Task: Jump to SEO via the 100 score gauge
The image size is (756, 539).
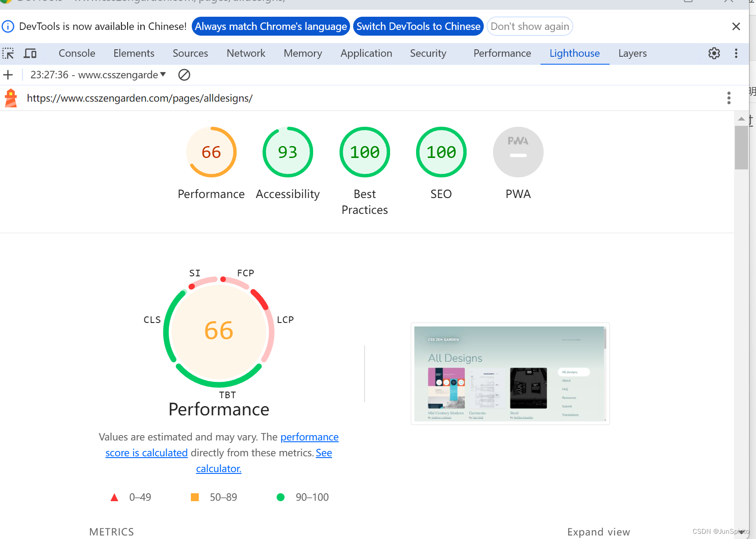Action: click(x=441, y=152)
